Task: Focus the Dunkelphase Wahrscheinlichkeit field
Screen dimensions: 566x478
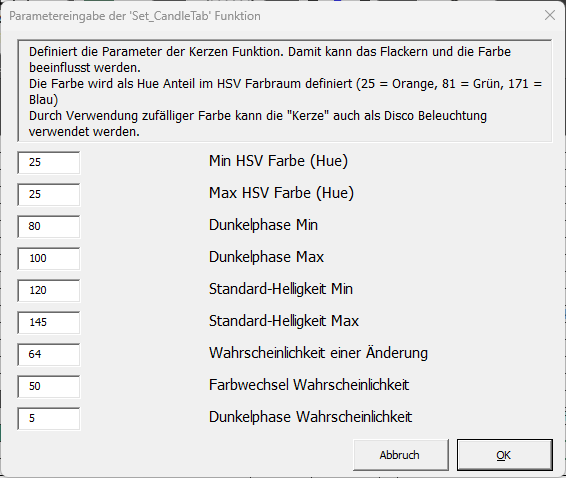Action: pos(49,418)
